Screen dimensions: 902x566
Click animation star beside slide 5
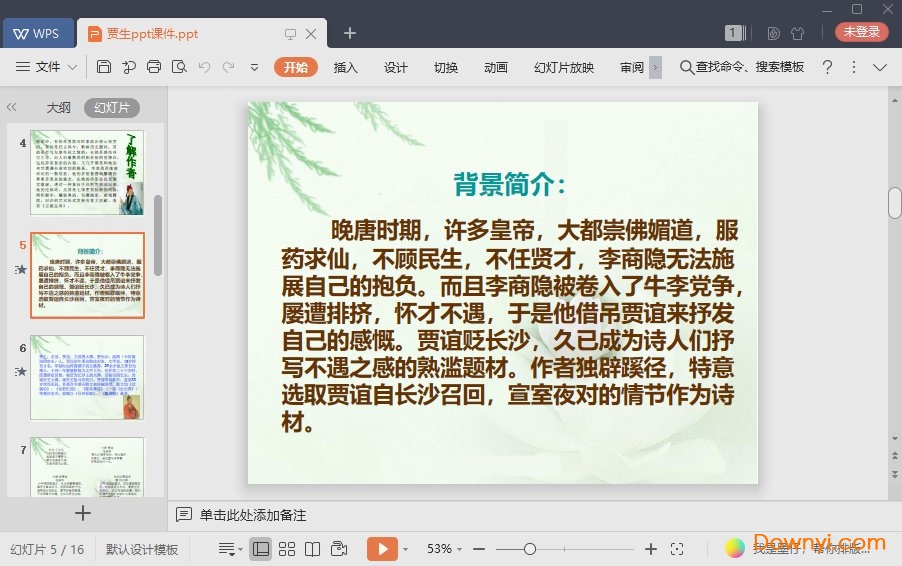click(21, 269)
